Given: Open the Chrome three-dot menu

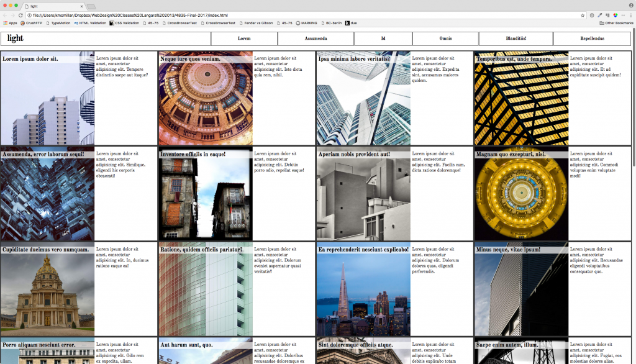Looking at the screenshot, I should [631, 16].
